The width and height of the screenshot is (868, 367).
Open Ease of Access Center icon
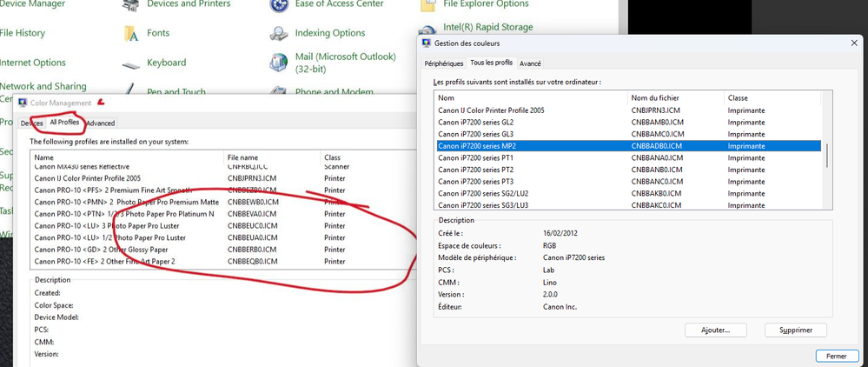click(x=279, y=6)
